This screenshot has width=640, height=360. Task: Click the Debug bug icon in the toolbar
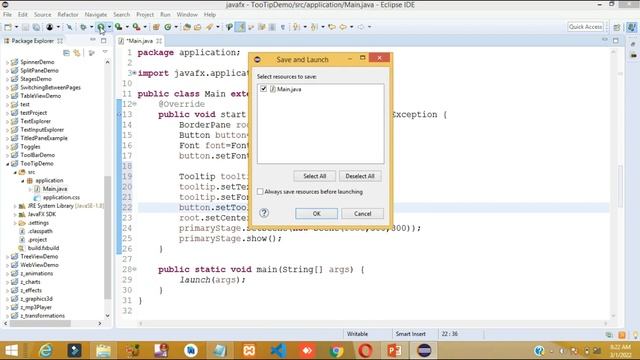pyautogui.click(x=83, y=27)
